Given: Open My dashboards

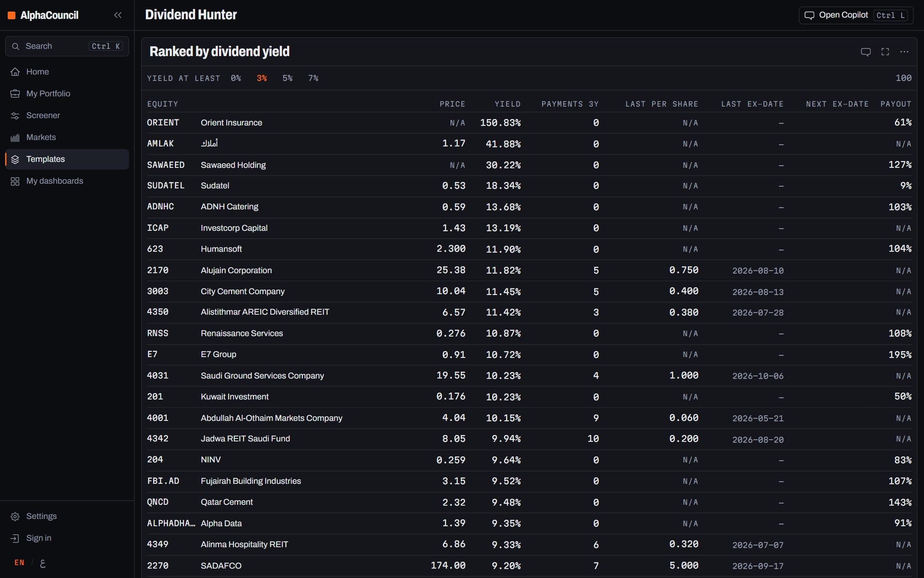Looking at the screenshot, I should (x=67, y=181).
